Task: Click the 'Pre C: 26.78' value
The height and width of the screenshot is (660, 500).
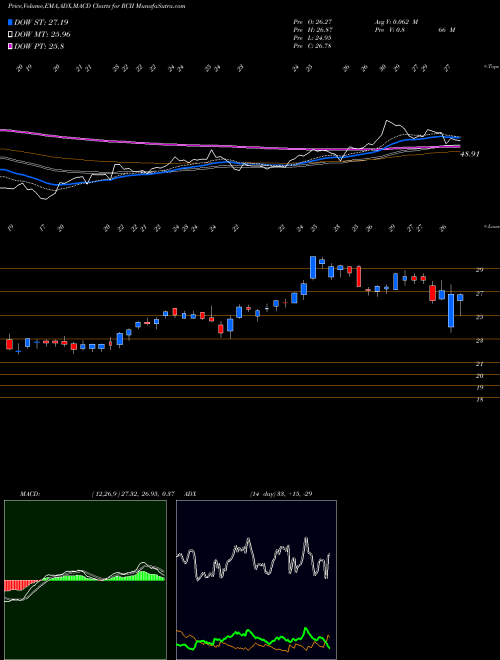Action: coord(312,46)
